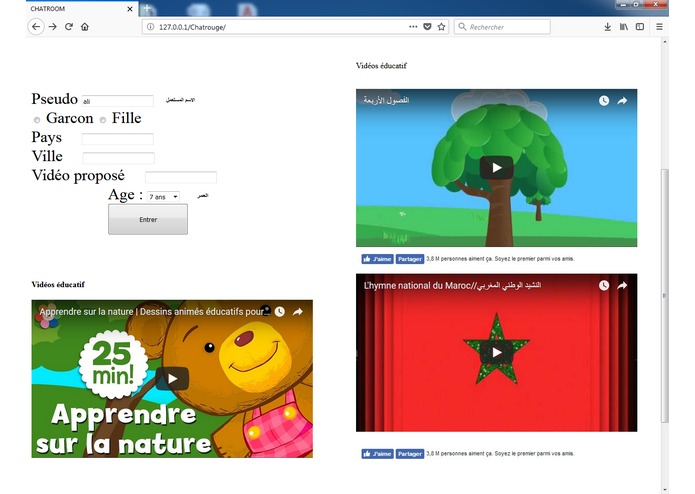Click Partager under the tree video
The height and width of the screenshot is (494, 695).
pyautogui.click(x=410, y=259)
